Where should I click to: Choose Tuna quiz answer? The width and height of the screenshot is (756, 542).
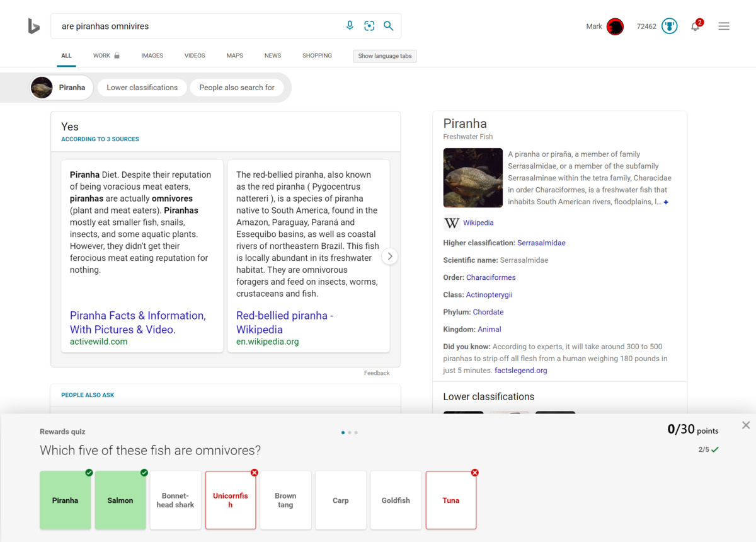pyautogui.click(x=451, y=500)
